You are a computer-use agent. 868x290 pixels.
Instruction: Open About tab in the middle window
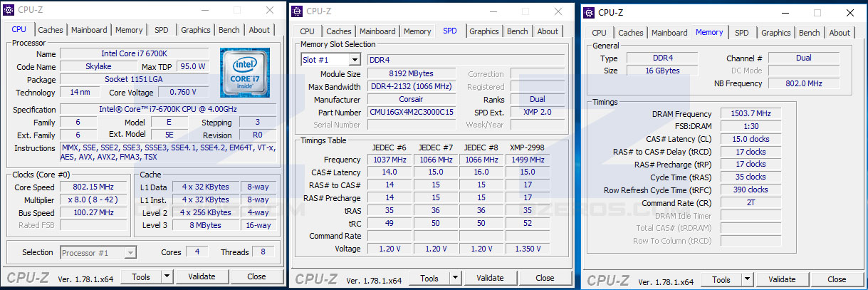coord(548,31)
